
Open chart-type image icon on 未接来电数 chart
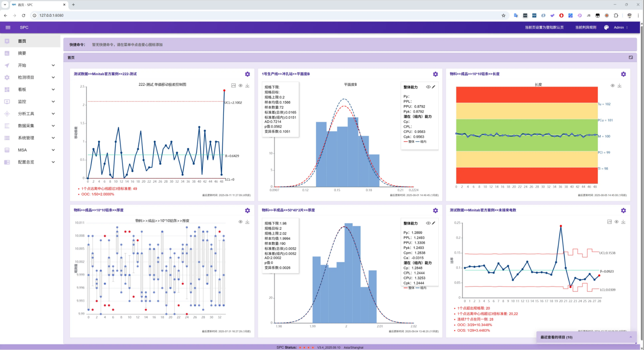(x=609, y=222)
